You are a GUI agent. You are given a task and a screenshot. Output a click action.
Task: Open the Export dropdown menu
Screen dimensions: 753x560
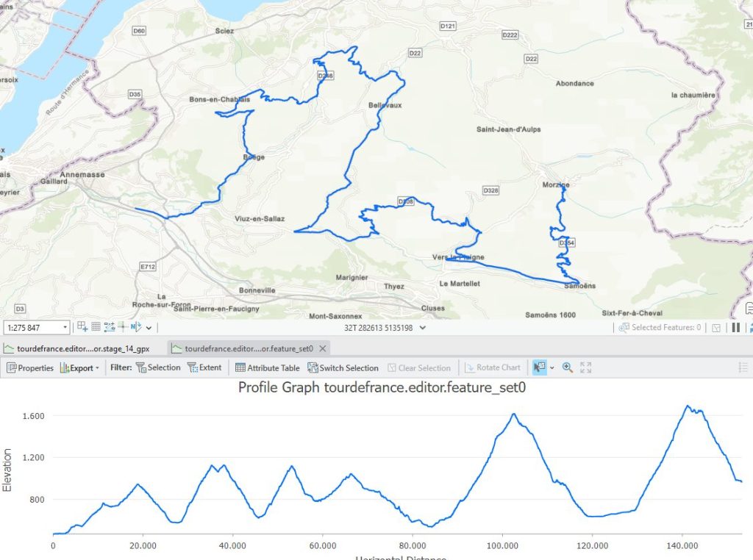coord(81,367)
